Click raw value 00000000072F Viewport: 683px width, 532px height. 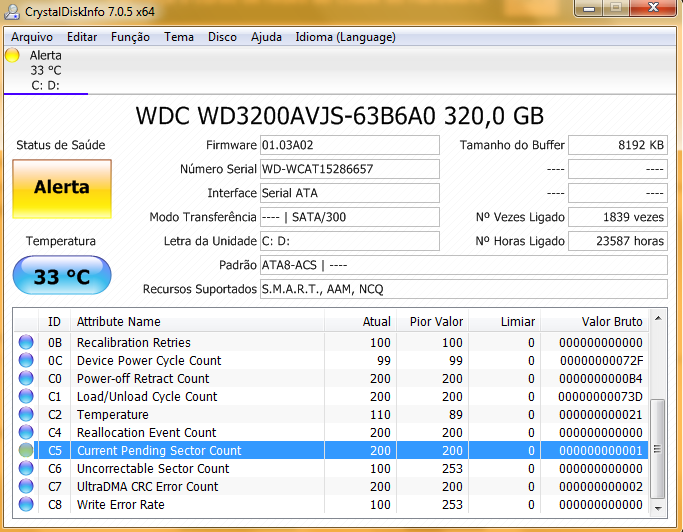tap(601, 360)
